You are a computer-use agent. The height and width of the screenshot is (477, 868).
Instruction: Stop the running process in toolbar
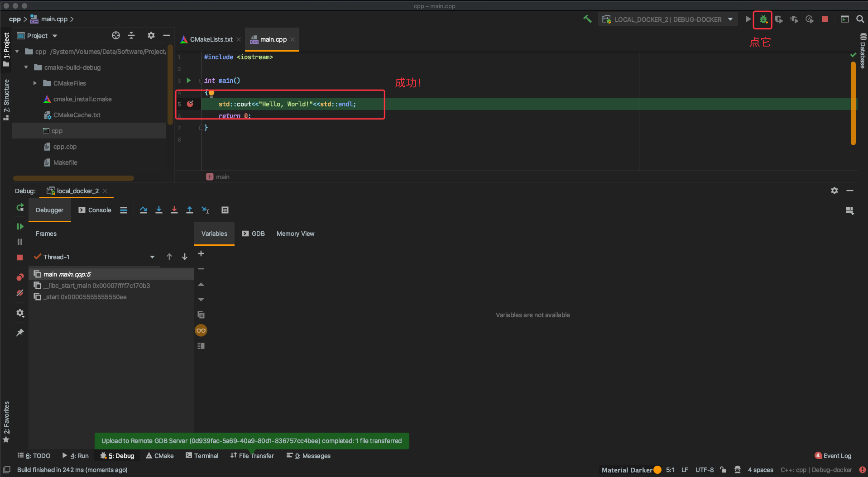click(825, 19)
